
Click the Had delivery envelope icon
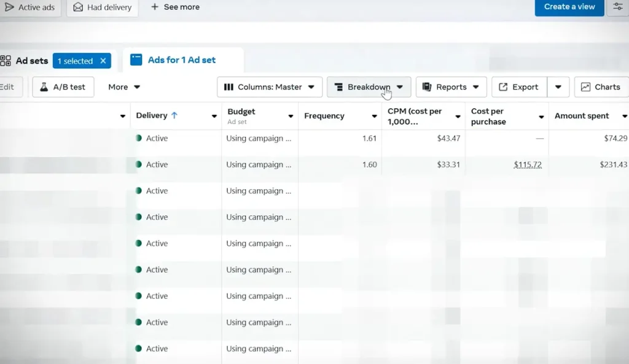click(78, 7)
